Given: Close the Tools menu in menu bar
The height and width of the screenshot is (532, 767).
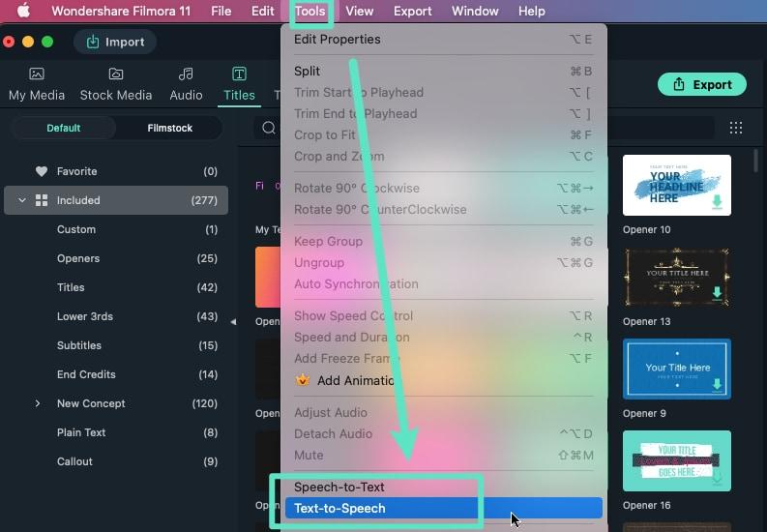Looking at the screenshot, I should (310, 11).
